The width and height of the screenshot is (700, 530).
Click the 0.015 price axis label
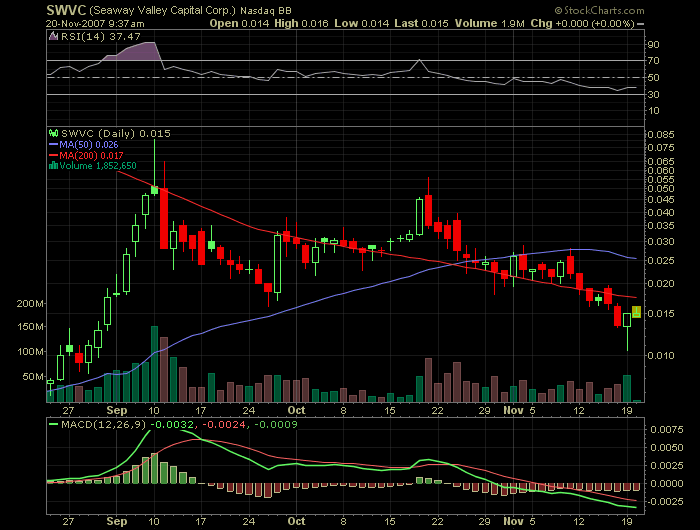[661, 313]
